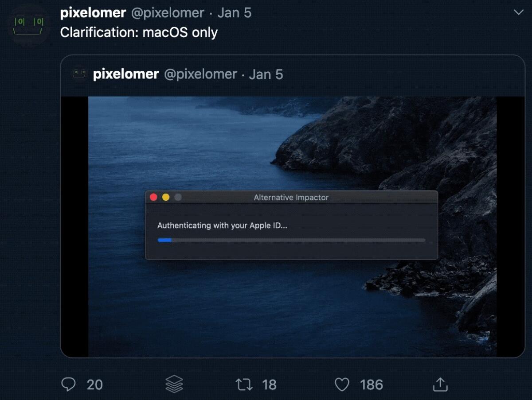Image resolution: width=532 pixels, height=400 pixels.
Task: Open the tweet options chevron menu
Action: [x=518, y=13]
